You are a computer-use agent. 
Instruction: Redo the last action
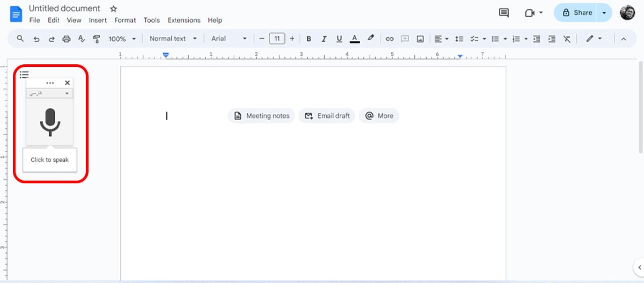pos(51,39)
